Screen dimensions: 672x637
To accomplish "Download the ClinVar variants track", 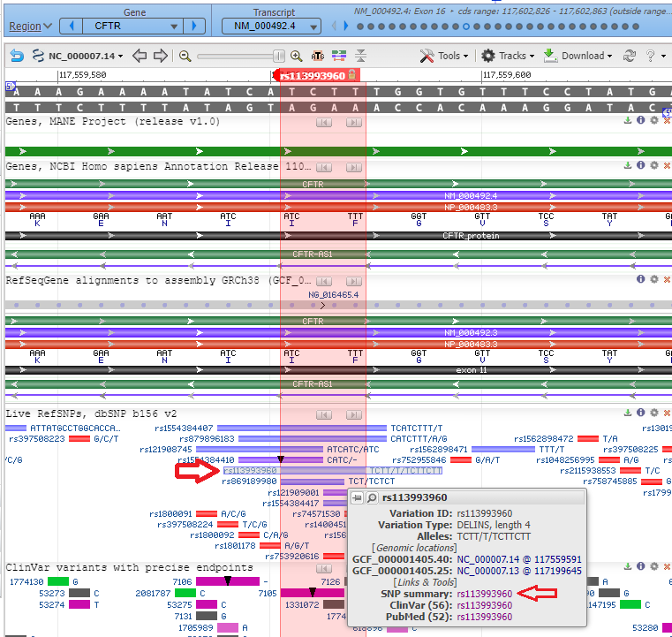I will pyautogui.click(x=628, y=566).
